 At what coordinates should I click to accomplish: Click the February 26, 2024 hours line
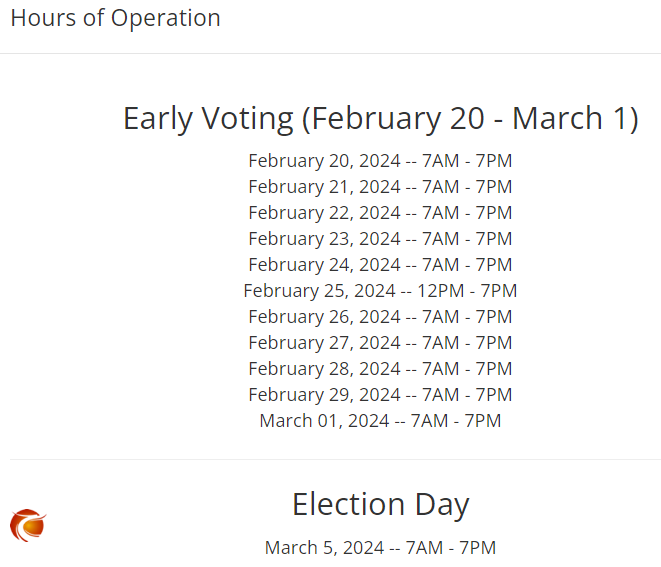point(380,317)
